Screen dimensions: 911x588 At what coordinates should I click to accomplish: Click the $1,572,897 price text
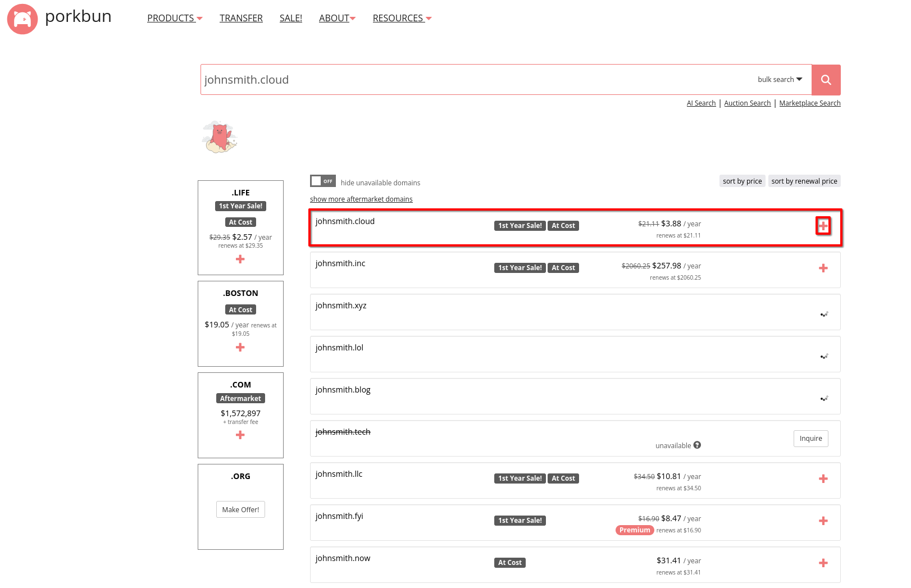(x=240, y=413)
